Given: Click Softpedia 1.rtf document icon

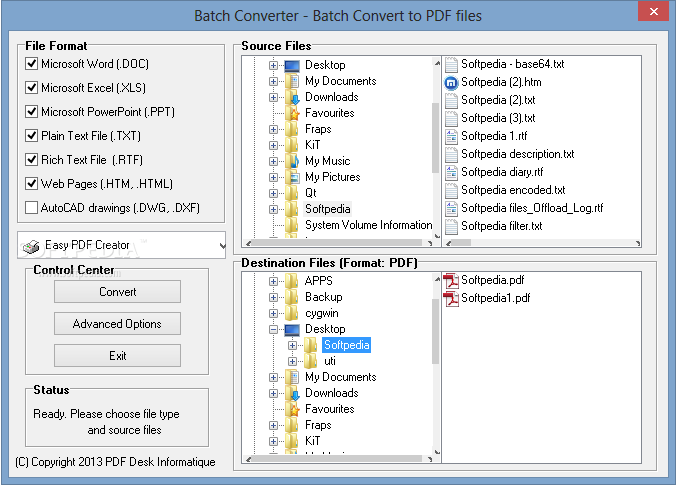Looking at the screenshot, I should click(451, 136).
